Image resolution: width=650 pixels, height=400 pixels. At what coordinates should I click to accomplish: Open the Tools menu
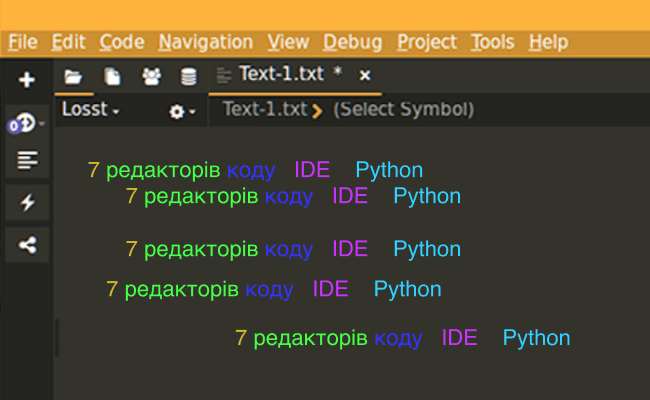coord(492,42)
